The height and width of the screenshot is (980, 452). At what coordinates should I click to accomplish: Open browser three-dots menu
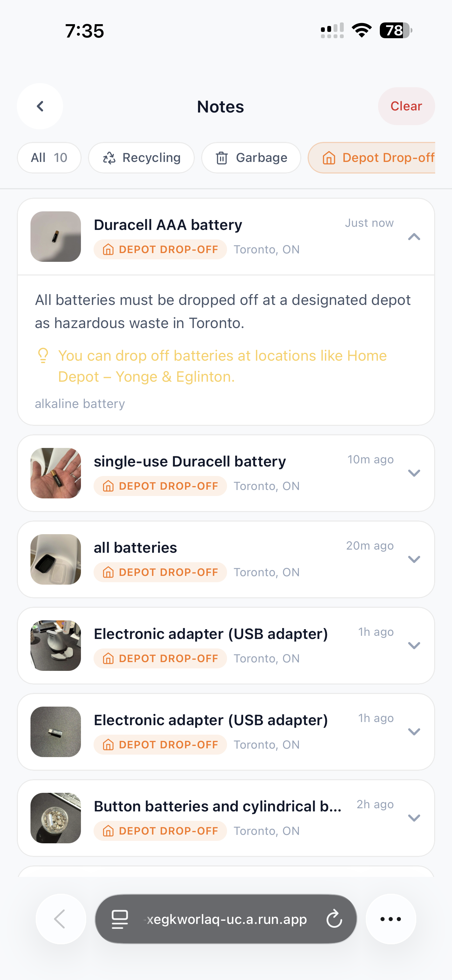[391, 919]
